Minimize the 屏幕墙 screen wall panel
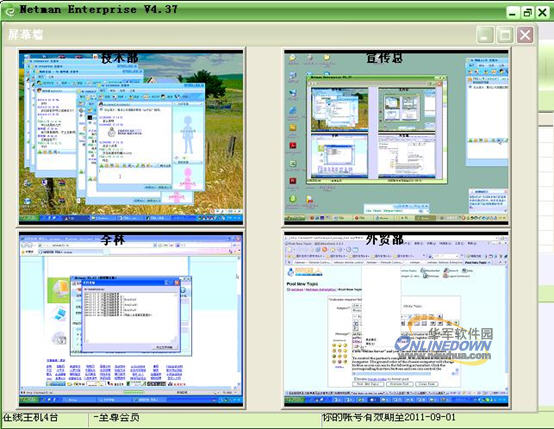 click(485, 35)
